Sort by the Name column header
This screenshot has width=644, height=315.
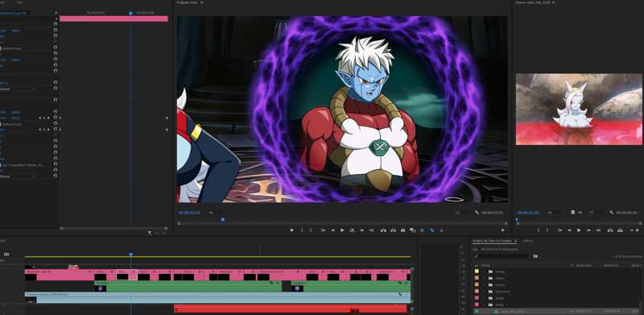(486, 266)
